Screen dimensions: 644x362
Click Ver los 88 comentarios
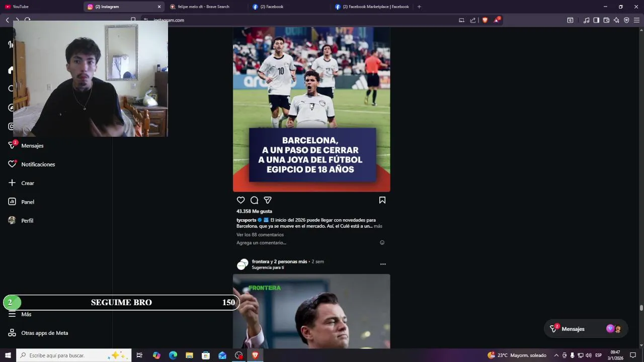click(260, 235)
